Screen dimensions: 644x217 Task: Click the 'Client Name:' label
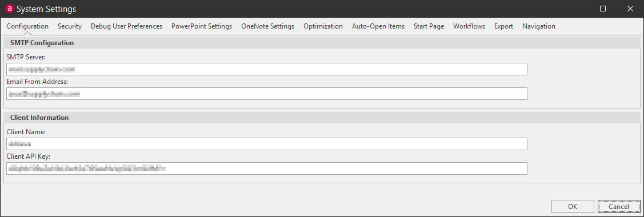pos(26,132)
